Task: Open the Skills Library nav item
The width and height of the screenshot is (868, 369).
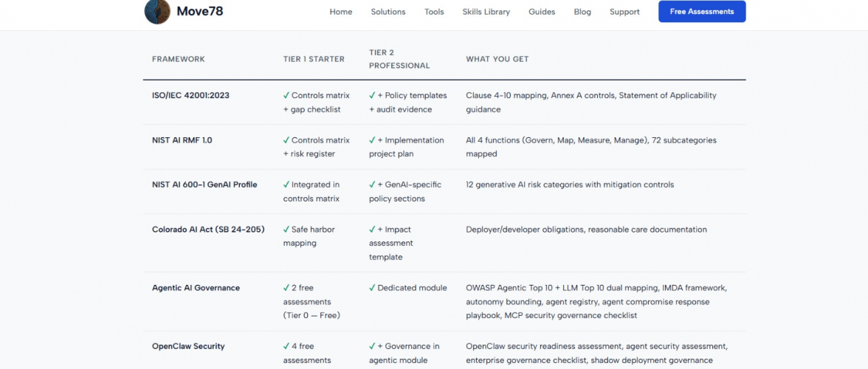Action: (x=486, y=12)
